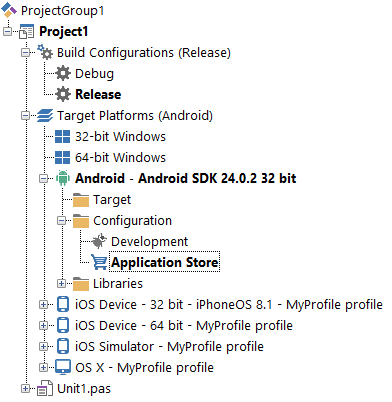Click the Libraries folder icon
Screen dimensions: 392x402
pos(81,284)
